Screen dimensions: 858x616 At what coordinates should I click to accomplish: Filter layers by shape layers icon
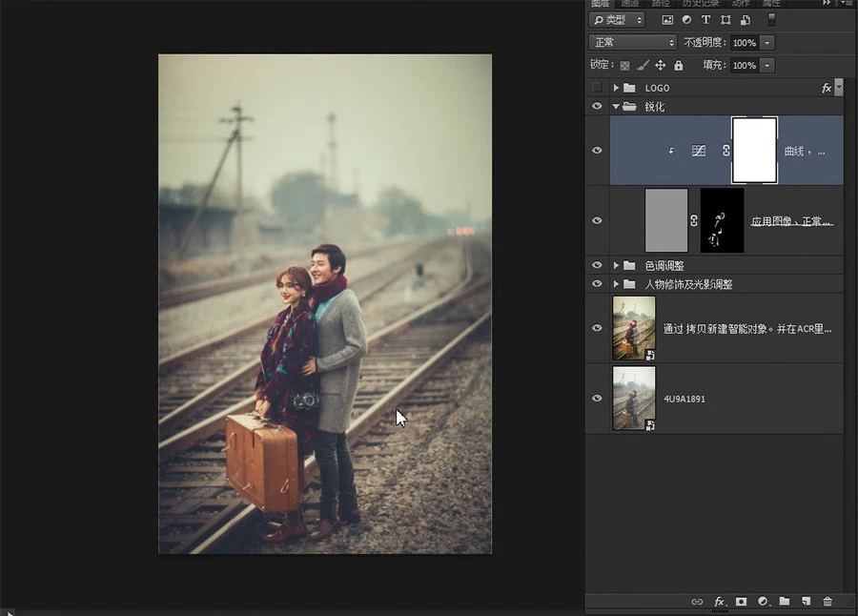[x=725, y=20]
